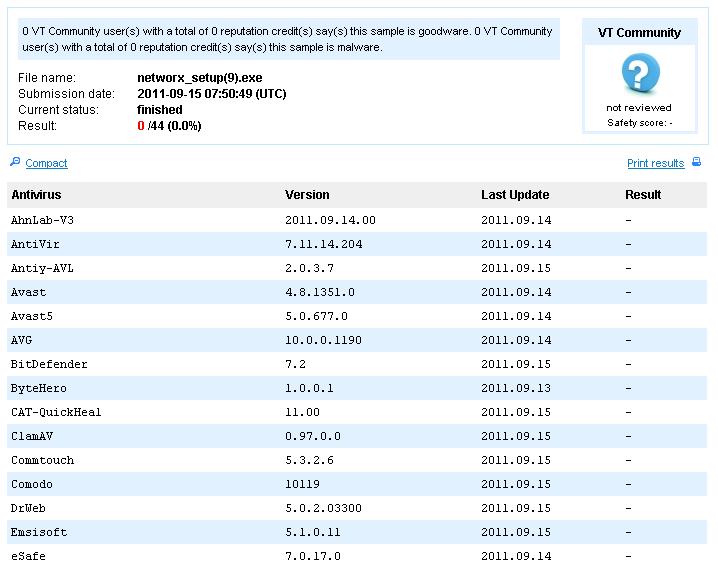718x568 pixels.
Task: Click the Antivirus column header
Action: 36,195
